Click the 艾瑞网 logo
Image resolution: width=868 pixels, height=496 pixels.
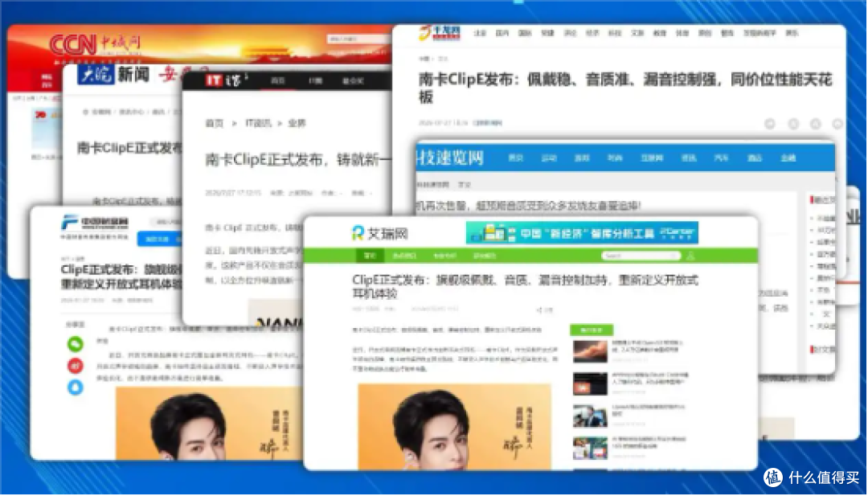pyautogui.click(x=379, y=233)
